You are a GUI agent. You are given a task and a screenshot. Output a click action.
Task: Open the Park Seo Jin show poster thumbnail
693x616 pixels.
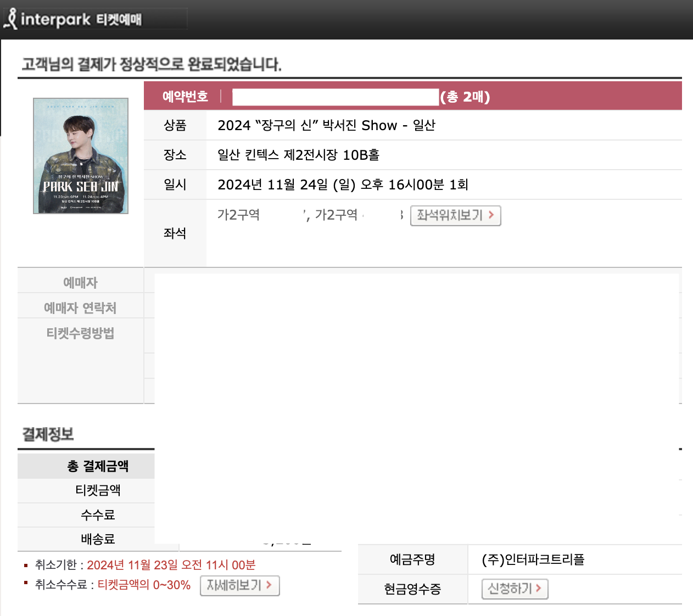tap(81, 156)
